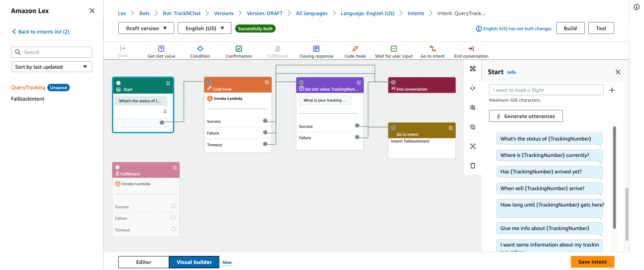
Task: Save the intent
Action: pyautogui.click(x=592, y=262)
